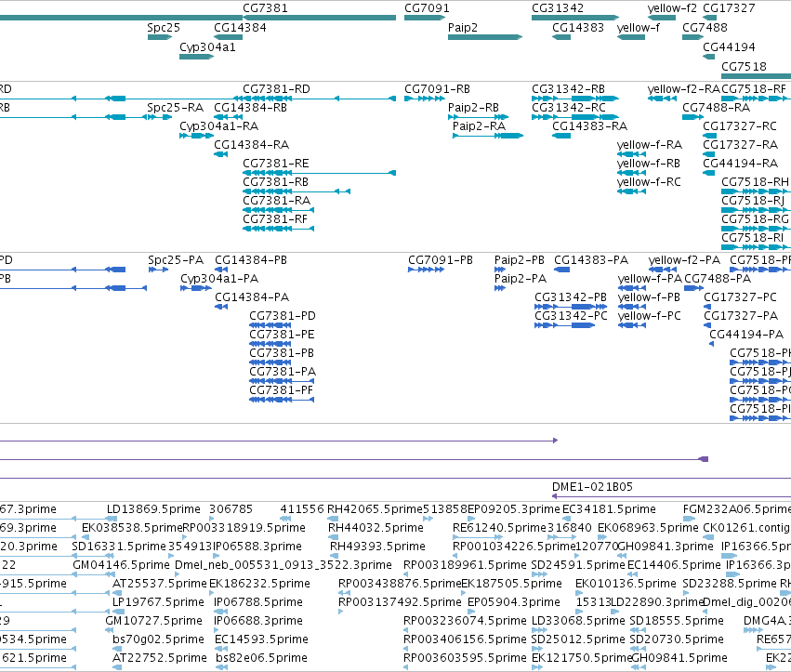Select the CG14384-RB transcript label

click(x=250, y=108)
